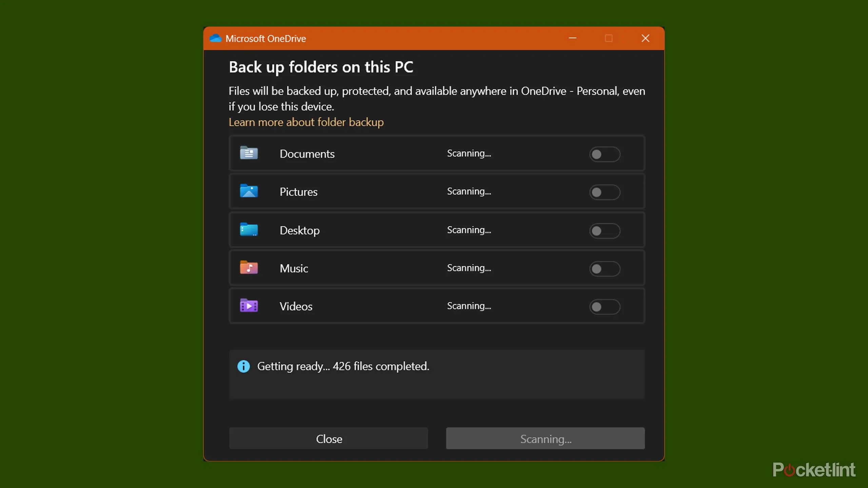
Task: Click the Videos folder icon
Action: pyautogui.click(x=249, y=306)
